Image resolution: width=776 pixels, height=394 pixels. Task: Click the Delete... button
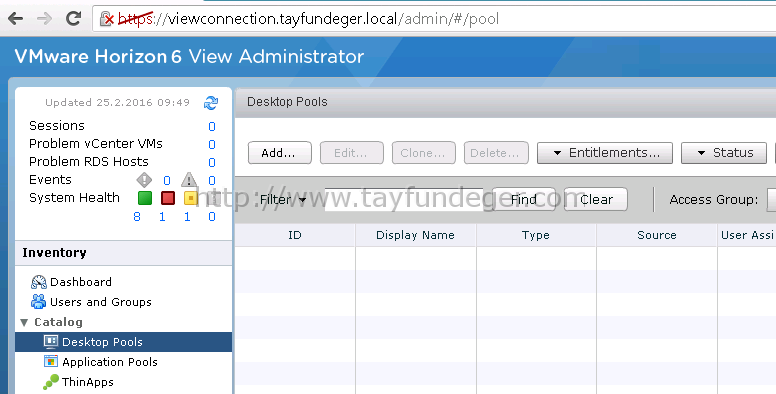pyautogui.click(x=496, y=153)
